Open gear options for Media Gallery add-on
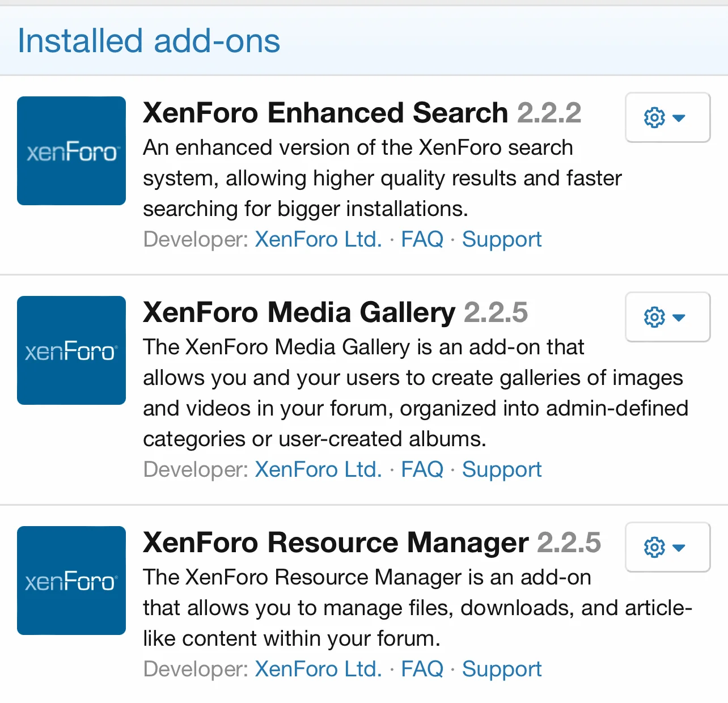The height and width of the screenshot is (703, 728). pos(667,317)
